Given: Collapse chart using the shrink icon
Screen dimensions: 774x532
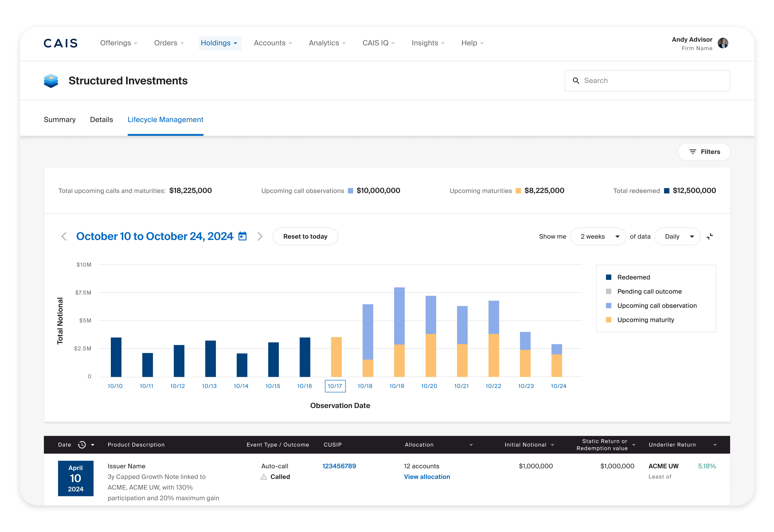Looking at the screenshot, I should coord(710,236).
